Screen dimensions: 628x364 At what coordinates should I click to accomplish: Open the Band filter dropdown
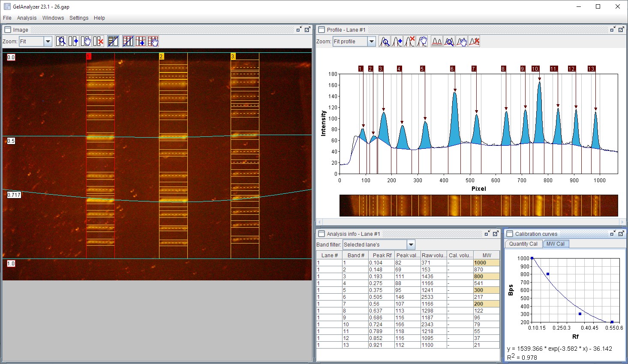pos(411,245)
